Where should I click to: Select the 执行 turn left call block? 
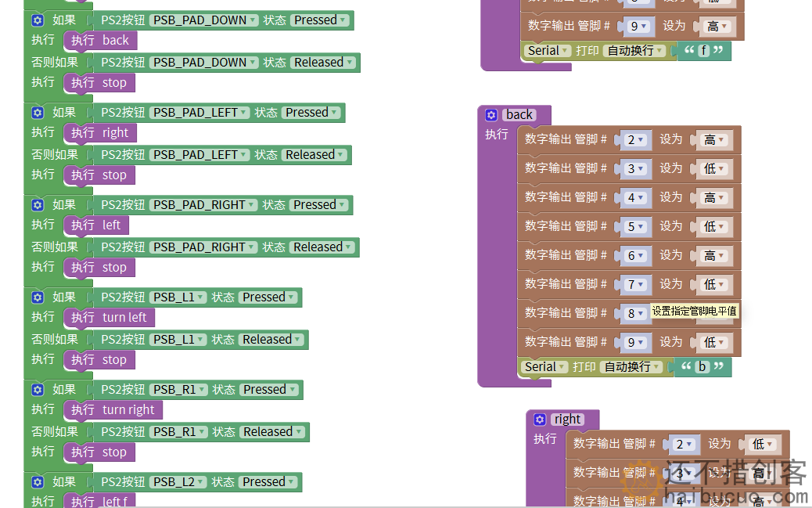110,317
